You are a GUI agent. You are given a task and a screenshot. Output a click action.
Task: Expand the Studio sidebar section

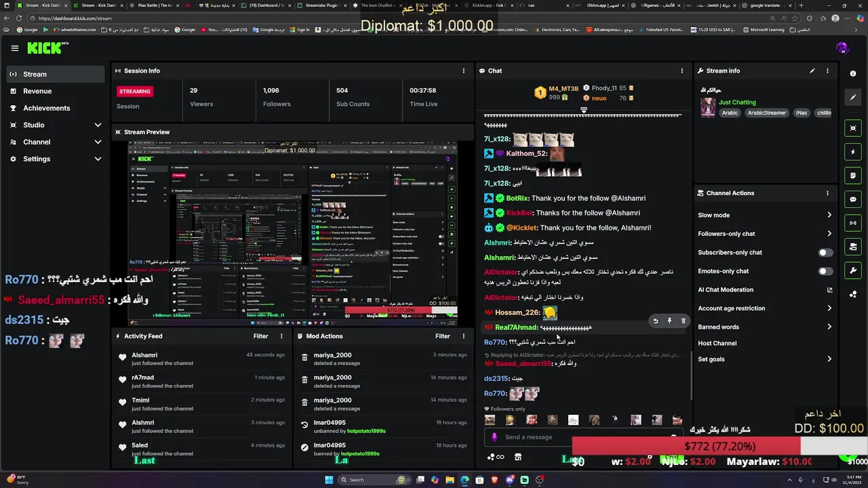(x=98, y=125)
